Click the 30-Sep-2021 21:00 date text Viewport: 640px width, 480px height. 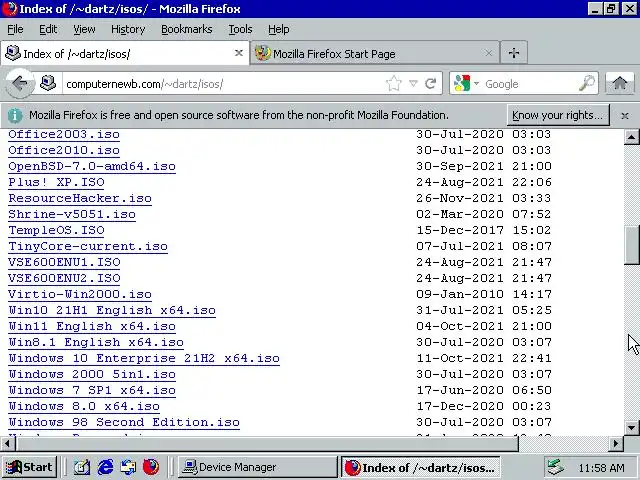[x=484, y=166]
